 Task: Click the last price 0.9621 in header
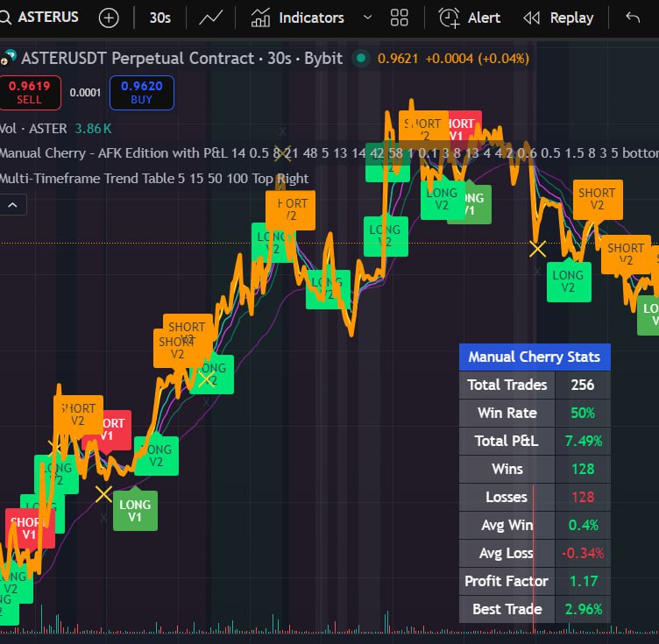pyautogui.click(x=398, y=59)
